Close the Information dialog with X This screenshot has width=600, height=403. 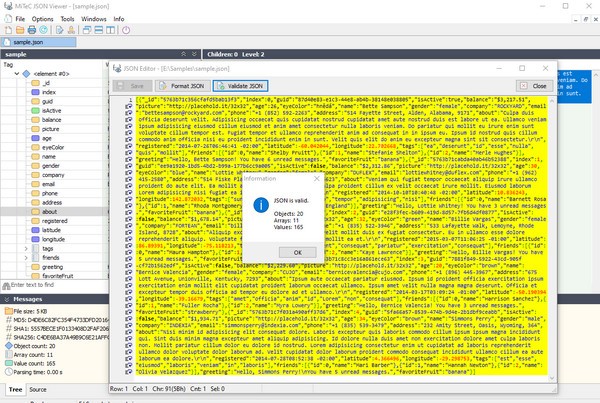316,179
